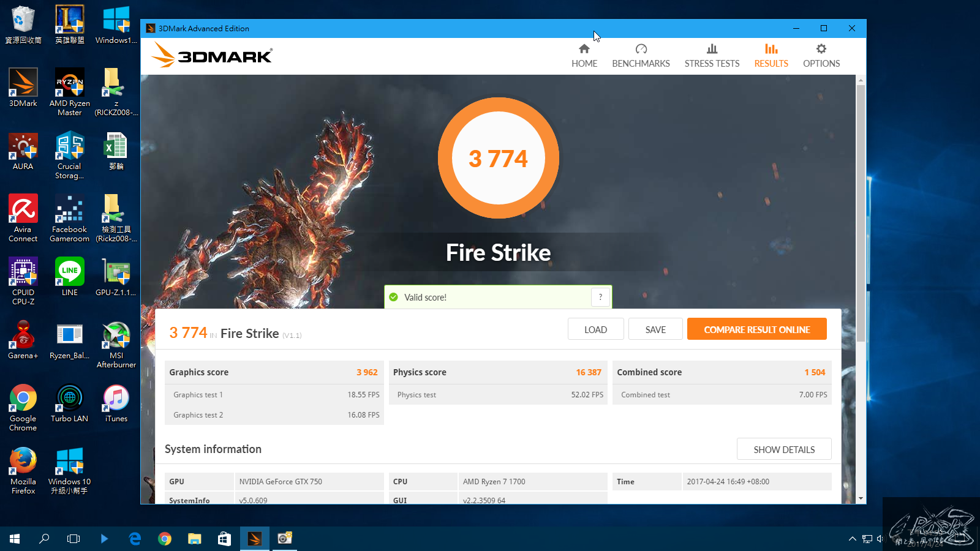Select the Excel file icon on desktop

[116, 151]
